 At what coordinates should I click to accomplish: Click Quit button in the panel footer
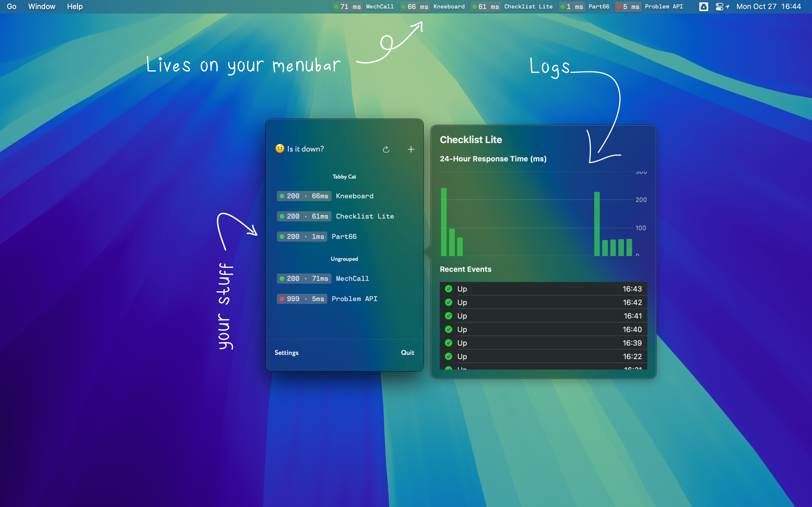point(407,352)
